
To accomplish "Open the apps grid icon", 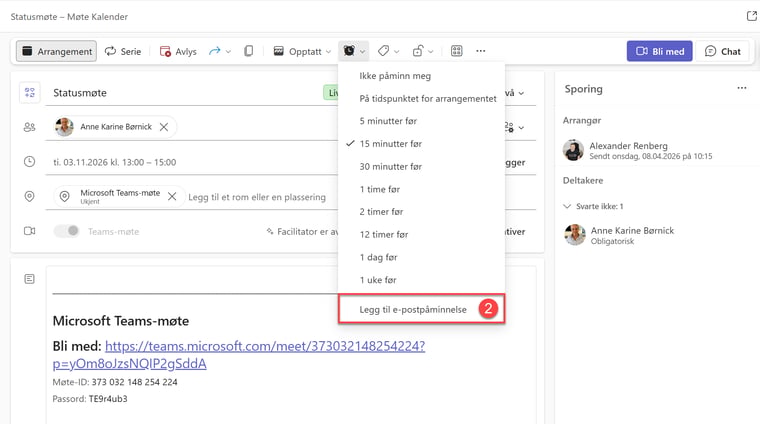I will [457, 51].
